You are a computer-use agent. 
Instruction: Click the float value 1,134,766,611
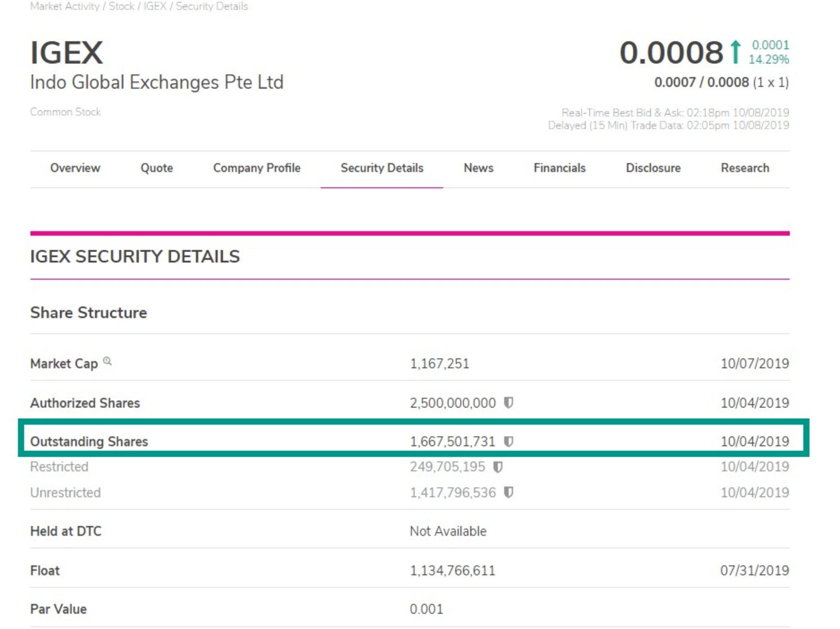[x=453, y=570]
